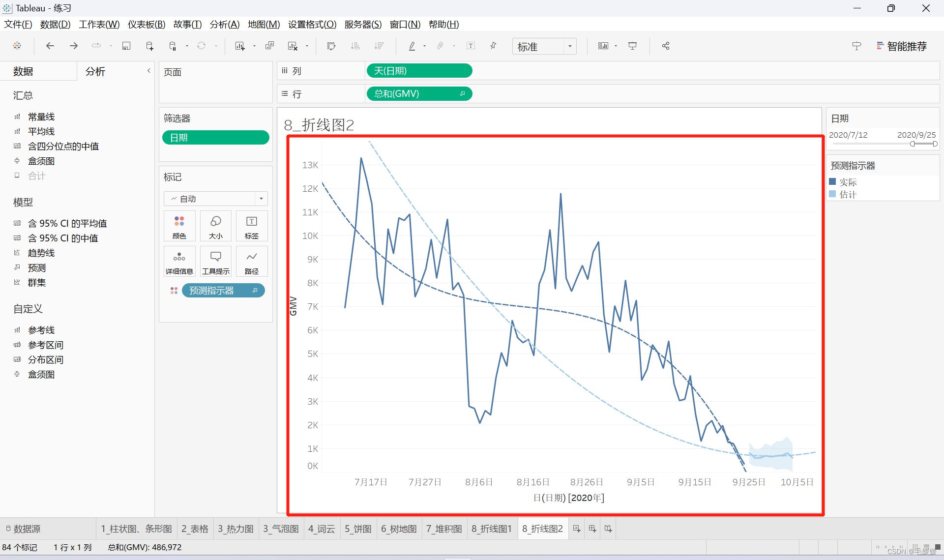Open the 详细信息 detail marks card

(x=179, y=262)
